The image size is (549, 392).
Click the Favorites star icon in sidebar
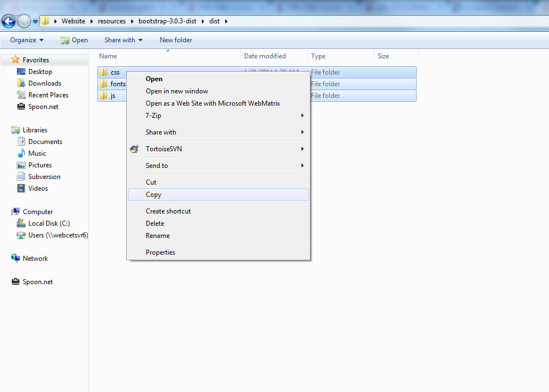(x=15, y=59)
